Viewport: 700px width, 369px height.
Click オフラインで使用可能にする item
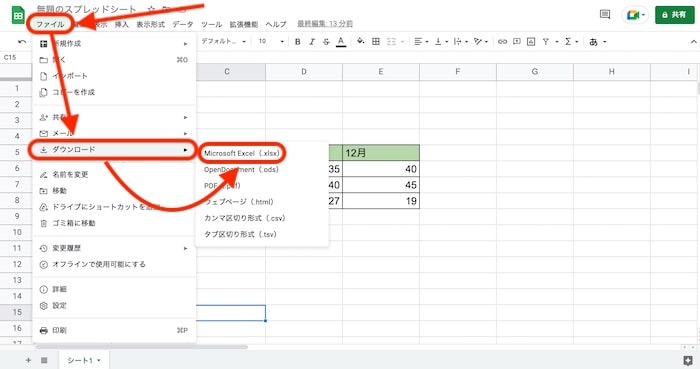click(114, 264)
